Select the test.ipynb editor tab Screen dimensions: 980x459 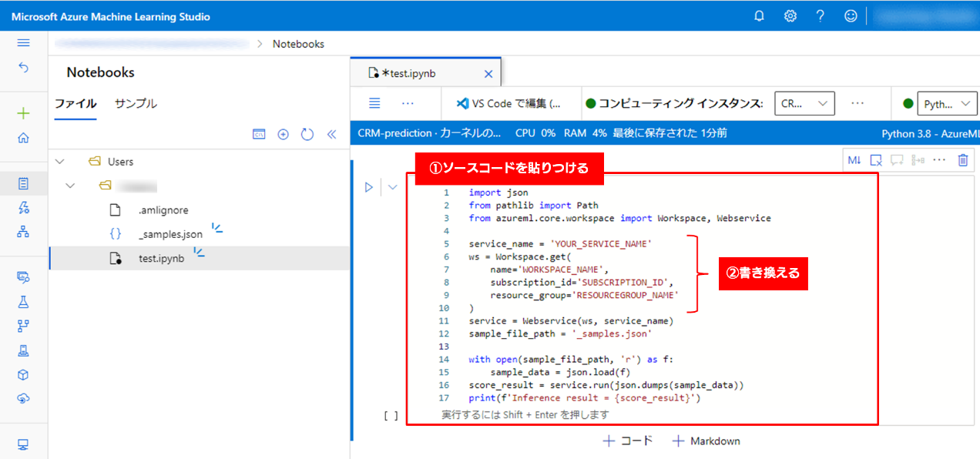425,73
